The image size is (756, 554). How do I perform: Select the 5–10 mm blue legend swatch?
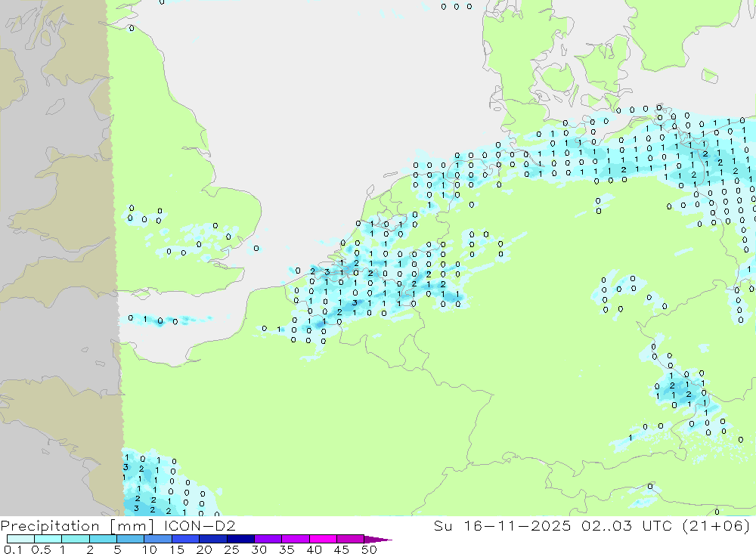tap(131, 539)
